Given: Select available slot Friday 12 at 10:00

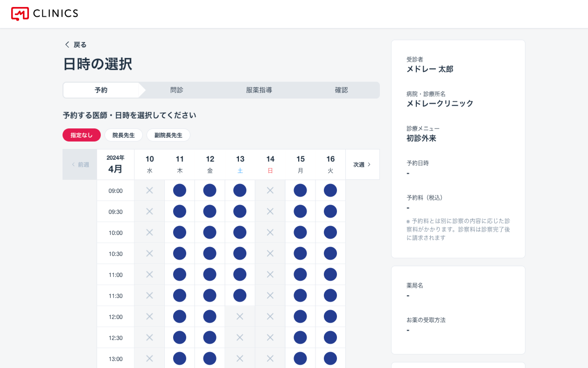Looking at the screenshot, I should (210, 232).
